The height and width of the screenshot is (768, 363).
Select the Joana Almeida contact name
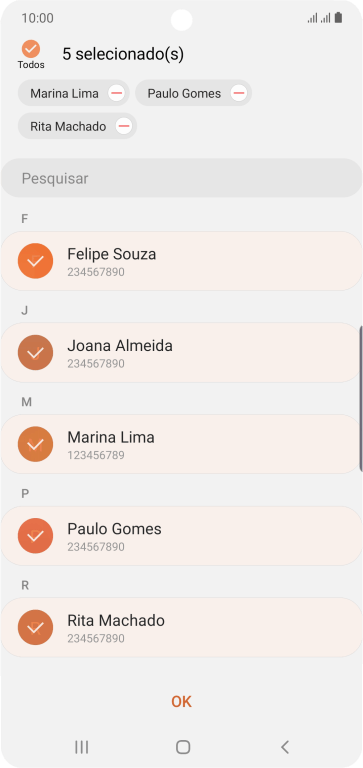120,346
